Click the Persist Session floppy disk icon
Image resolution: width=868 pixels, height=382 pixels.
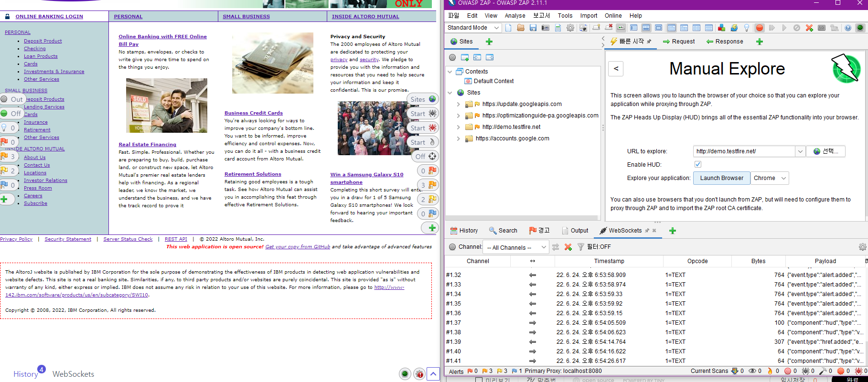[x=533, y=28]
